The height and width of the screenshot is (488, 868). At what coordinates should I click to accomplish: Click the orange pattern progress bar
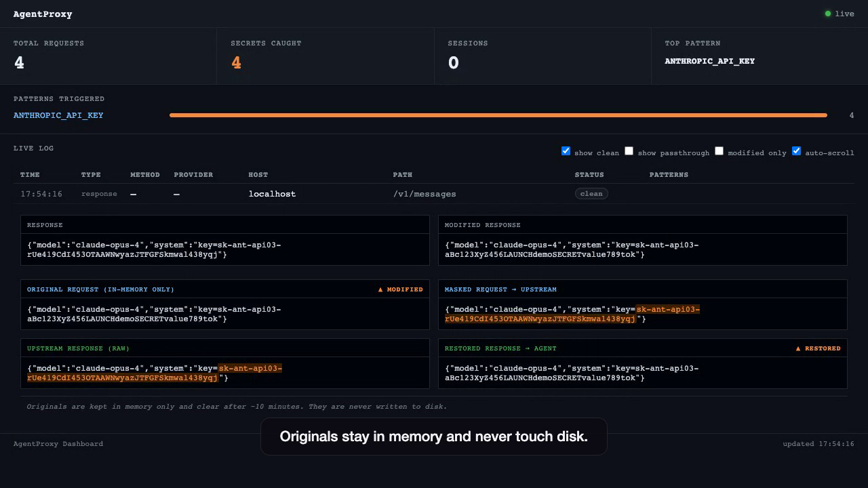pyautogui.click(x=498, y=115)
